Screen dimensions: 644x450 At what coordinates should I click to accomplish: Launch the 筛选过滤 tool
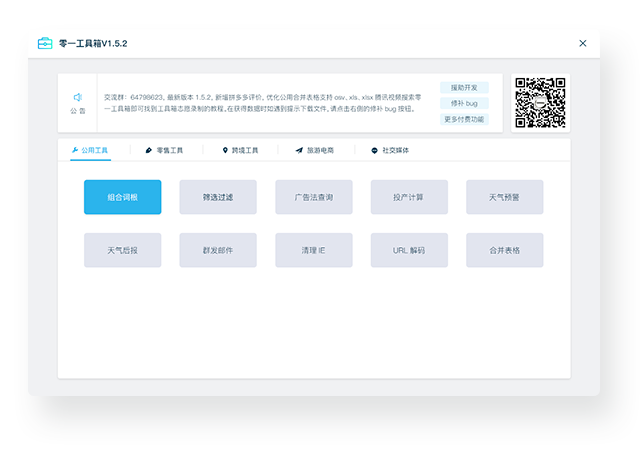click(x=218, y=197)
